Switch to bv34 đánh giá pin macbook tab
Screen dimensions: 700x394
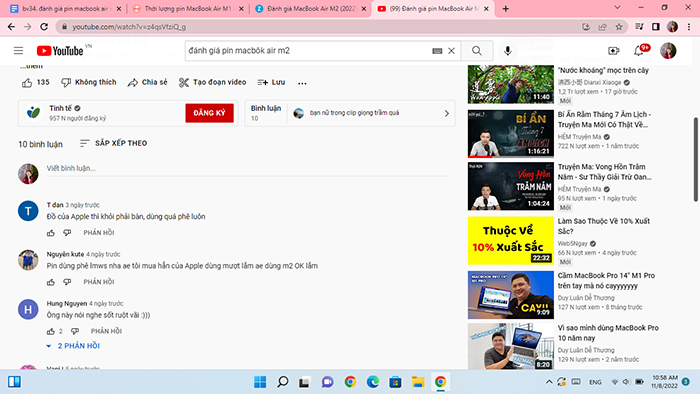pos(65,8)
